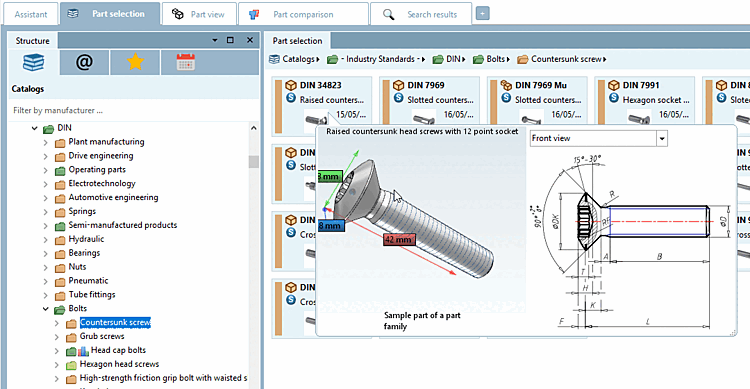Expand the Operating parts folder
This screenshot has width=750, height=389.
click(45, 170)
